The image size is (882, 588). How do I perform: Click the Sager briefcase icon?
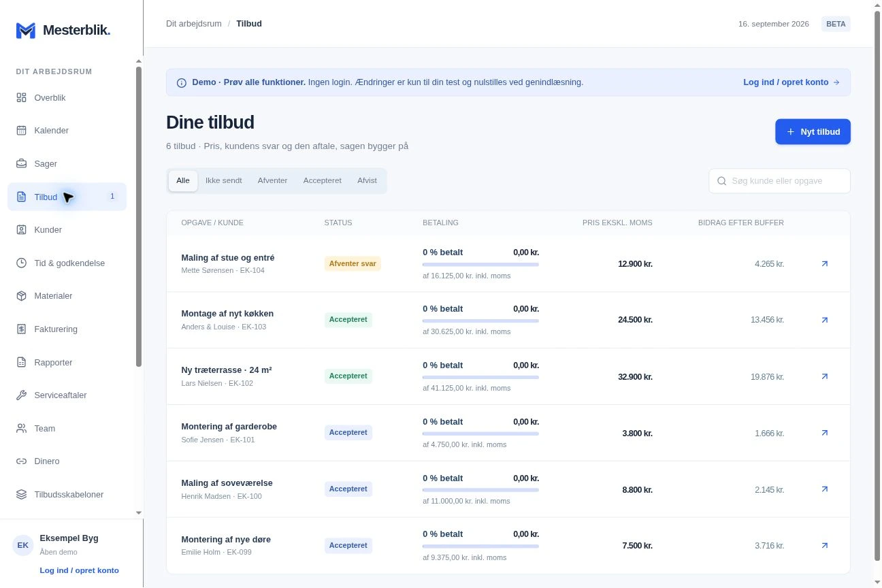21,163
